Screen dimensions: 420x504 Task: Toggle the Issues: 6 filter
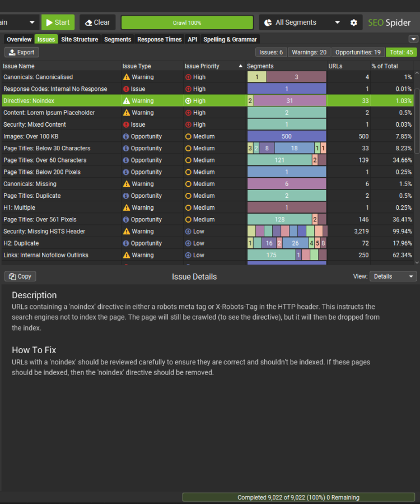271,52
